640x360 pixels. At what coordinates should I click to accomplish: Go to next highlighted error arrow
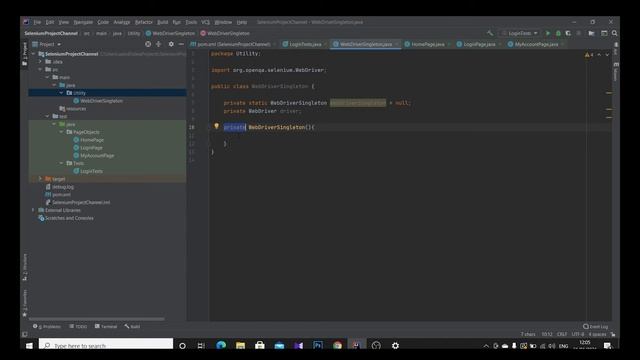tap(607, 55)
